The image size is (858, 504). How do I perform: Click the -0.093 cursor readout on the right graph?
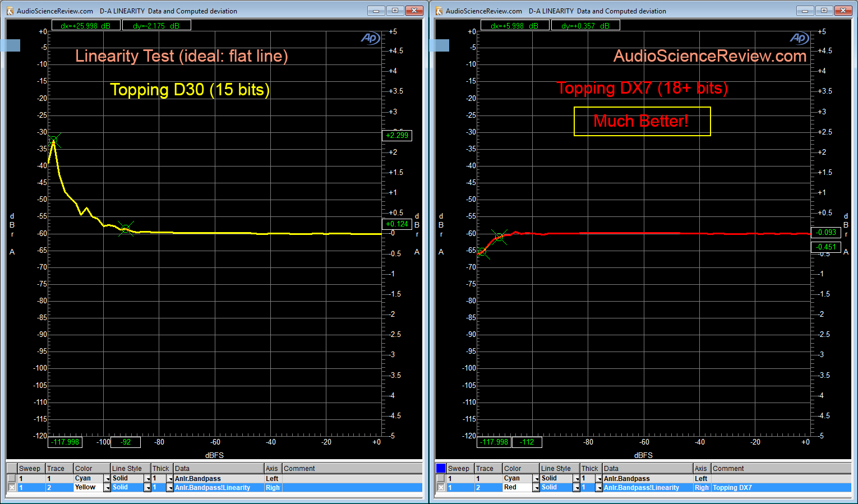click(x=826, y=232)
